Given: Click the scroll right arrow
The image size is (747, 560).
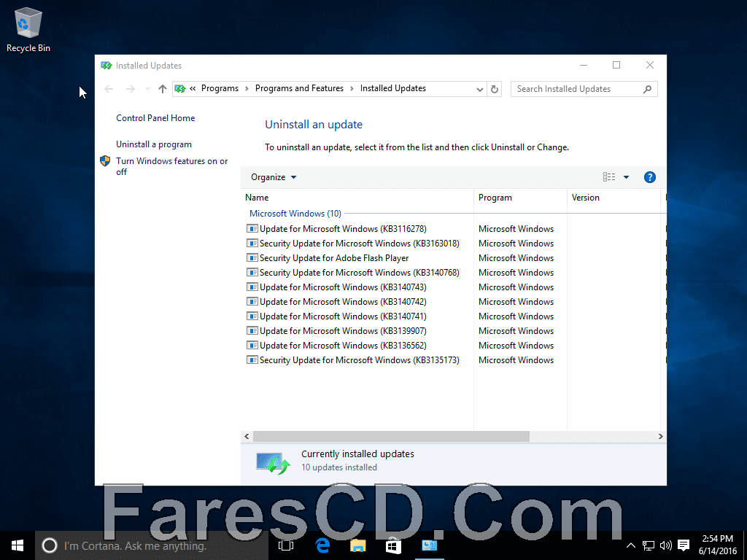Looking at the screenshot, I should pos(660,436).
